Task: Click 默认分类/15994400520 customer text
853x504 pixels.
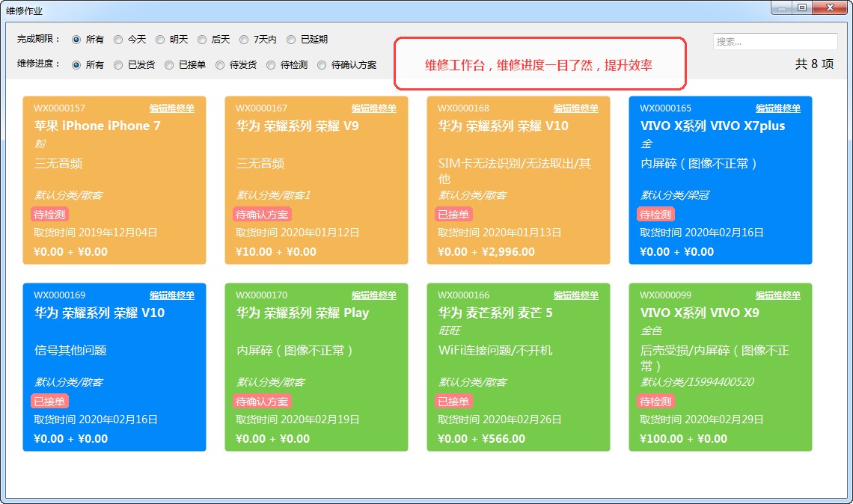Action: [697, 382]
